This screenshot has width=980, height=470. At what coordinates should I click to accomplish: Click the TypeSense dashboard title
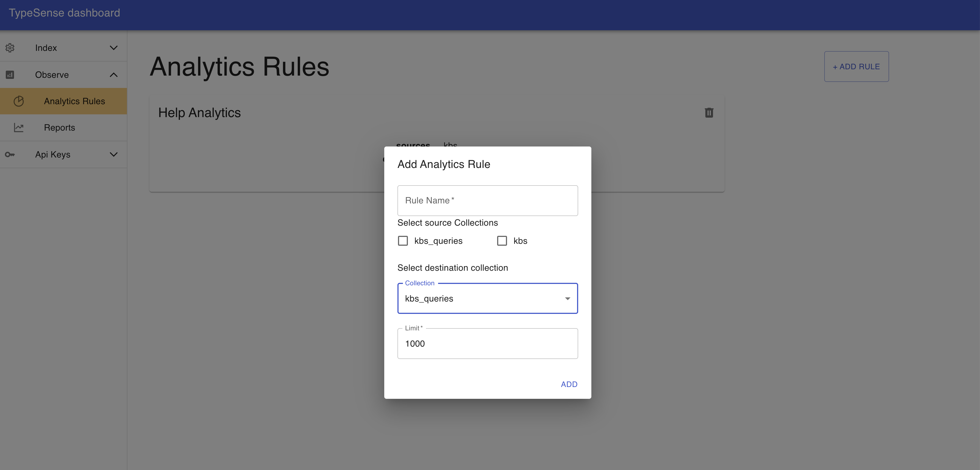[x=64, y=13]
